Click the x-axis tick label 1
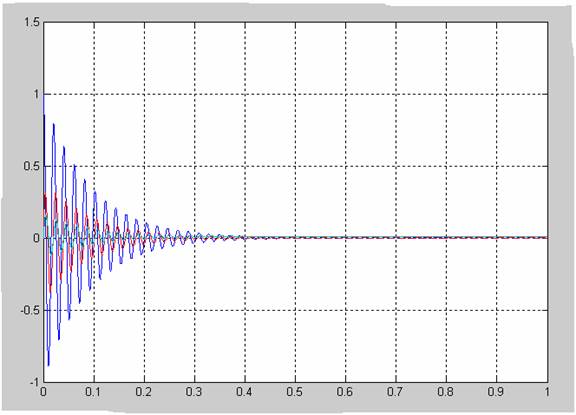This screenshot has width=576, height=415. (x=547, y=392)
